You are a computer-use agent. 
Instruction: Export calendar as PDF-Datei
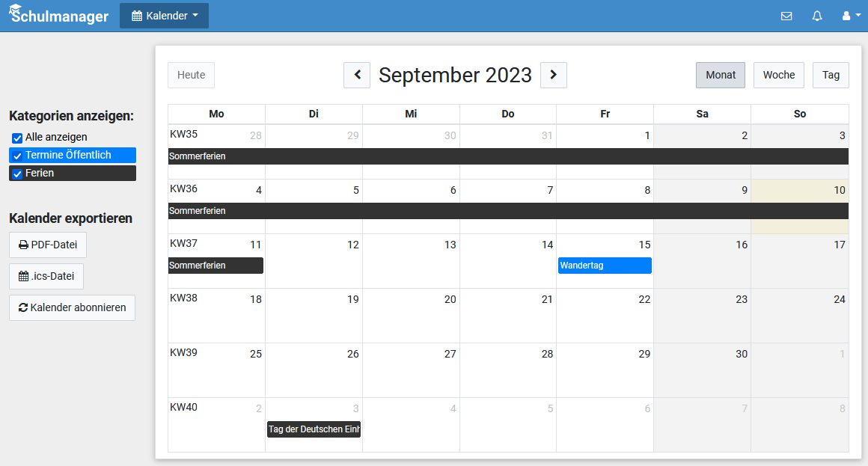point(48,245)
